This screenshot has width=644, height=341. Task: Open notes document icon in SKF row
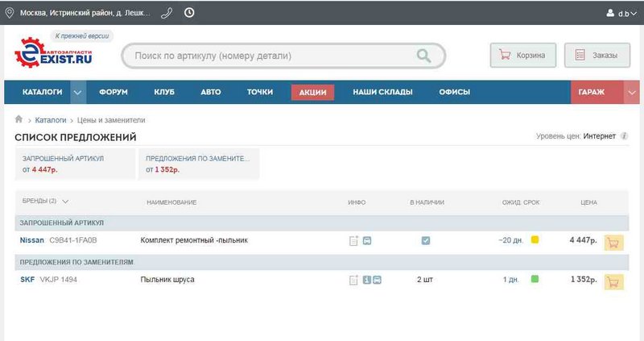pyautogui.click(x=353, y=280)
